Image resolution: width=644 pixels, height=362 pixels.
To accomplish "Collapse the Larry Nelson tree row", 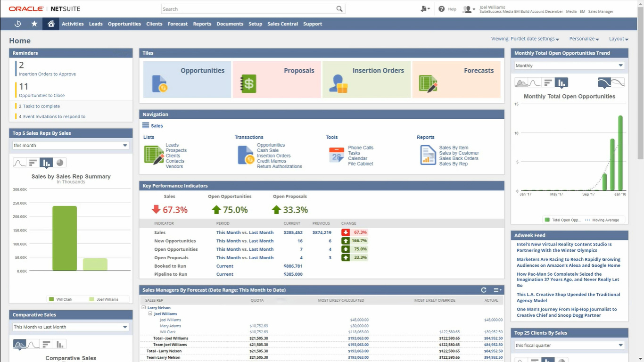I will click(144, 308).
